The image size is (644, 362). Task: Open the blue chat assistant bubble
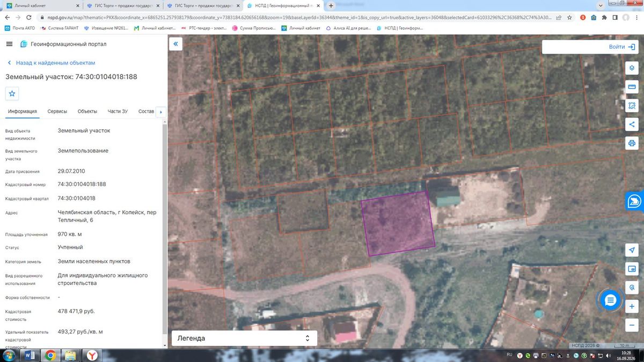[x=610, y=300]
